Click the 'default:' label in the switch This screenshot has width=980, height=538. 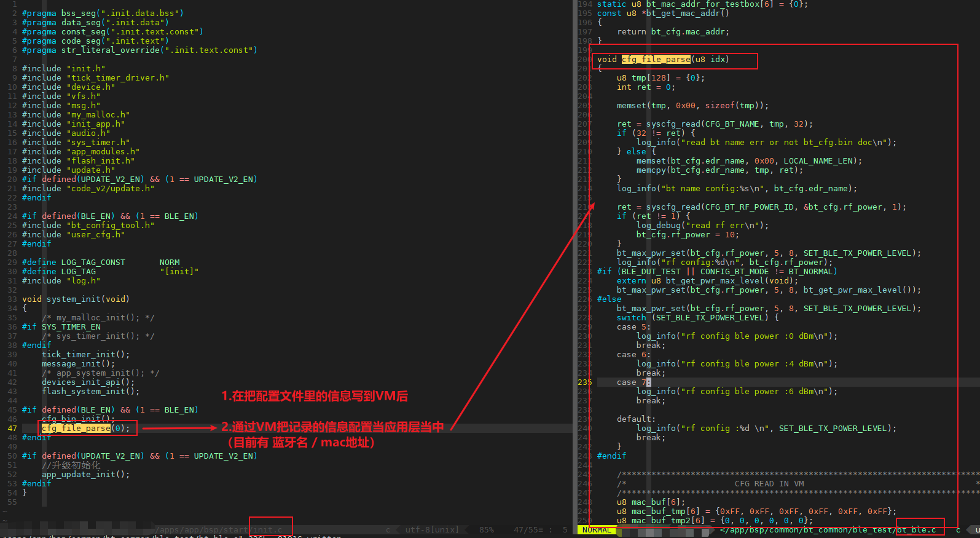pos(636,419)
